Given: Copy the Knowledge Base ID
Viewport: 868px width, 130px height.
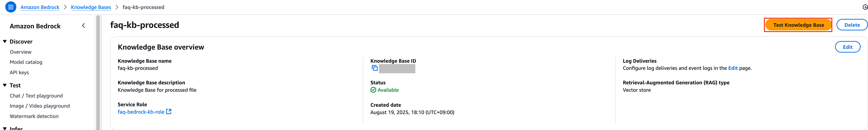Looking at the screenshot, I should [374, 68].
